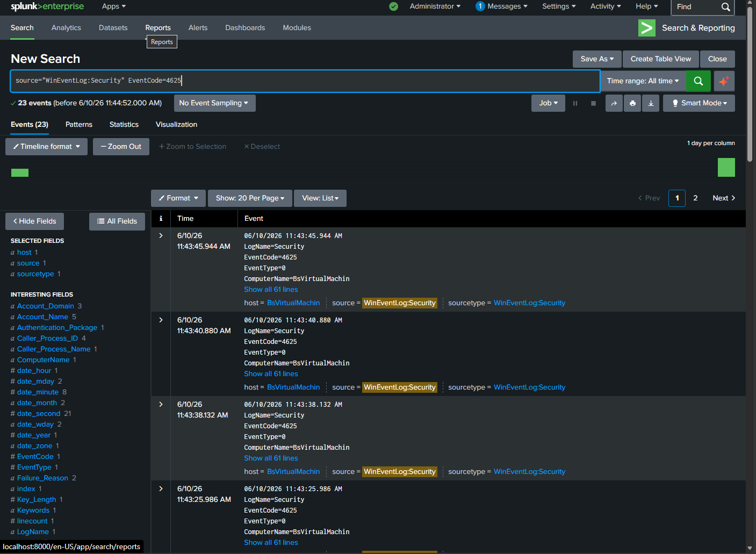756x554 pixels.
Task: Open the Settings dropdown menu
Action: point(559,6)
